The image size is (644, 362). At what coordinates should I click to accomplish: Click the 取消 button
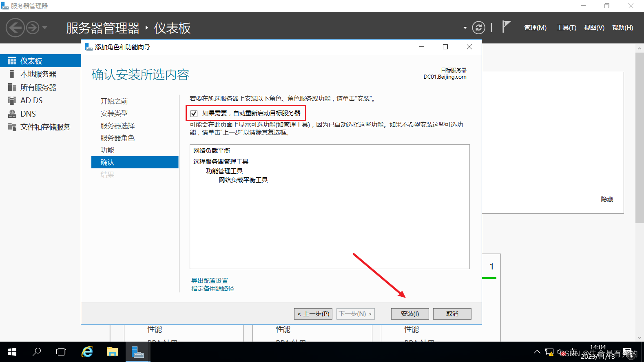coord(452,314)
